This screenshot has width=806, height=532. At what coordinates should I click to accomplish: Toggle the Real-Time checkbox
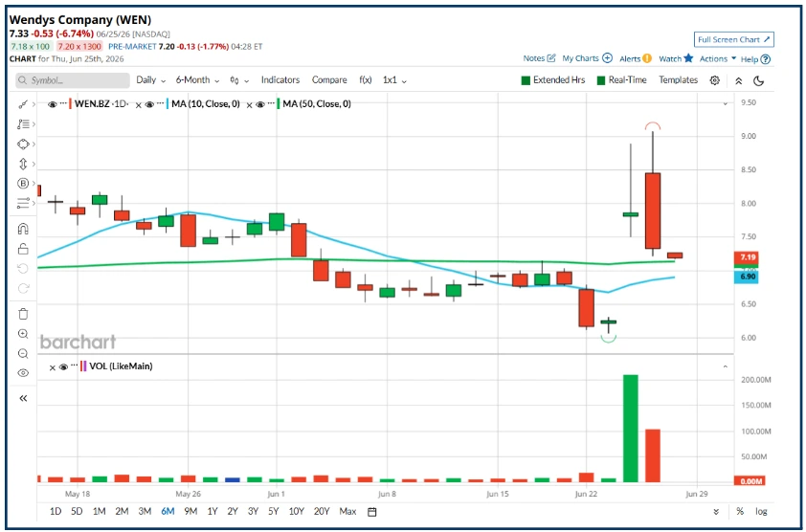coord(601,80)
